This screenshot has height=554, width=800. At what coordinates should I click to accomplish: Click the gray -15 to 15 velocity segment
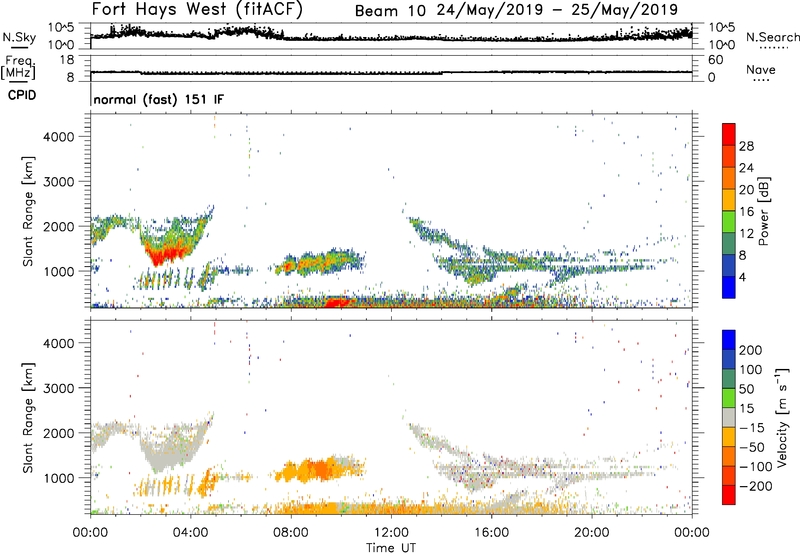click(x=729, y=417)
